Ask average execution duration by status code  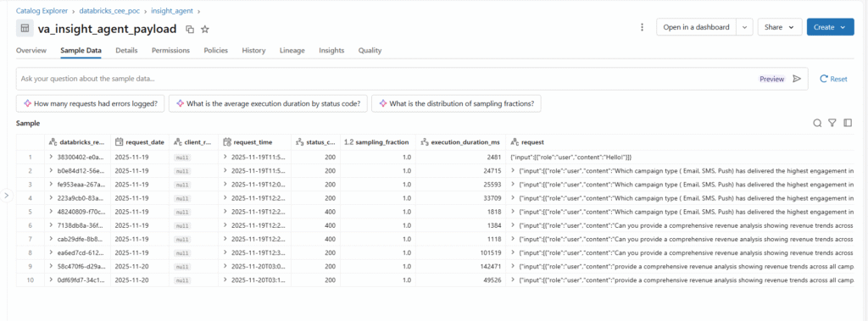268,103
